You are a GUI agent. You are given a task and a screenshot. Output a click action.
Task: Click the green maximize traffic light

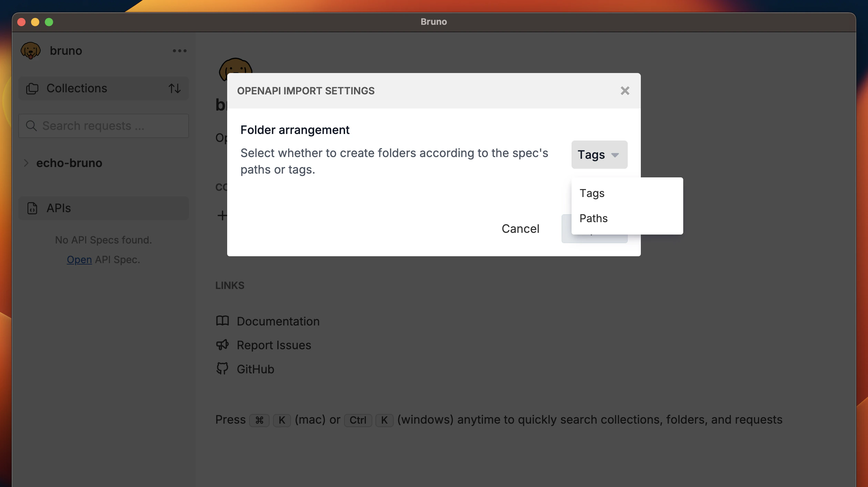[49, 22]
